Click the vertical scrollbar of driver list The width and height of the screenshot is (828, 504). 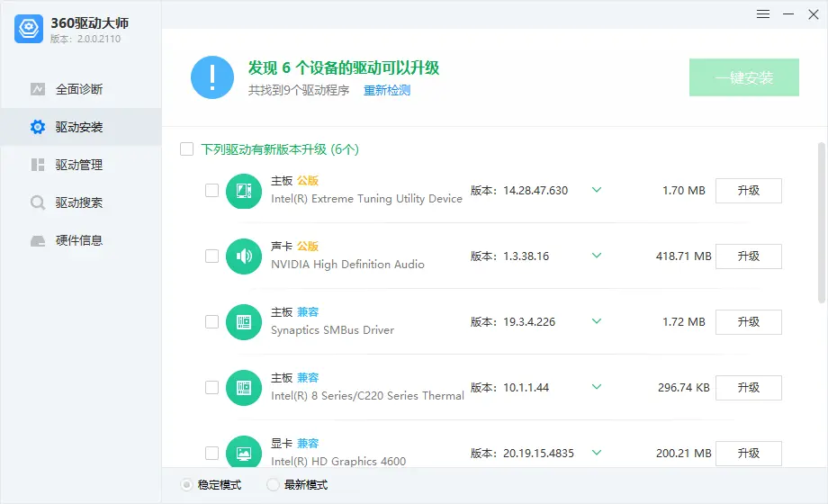(821, 225)
